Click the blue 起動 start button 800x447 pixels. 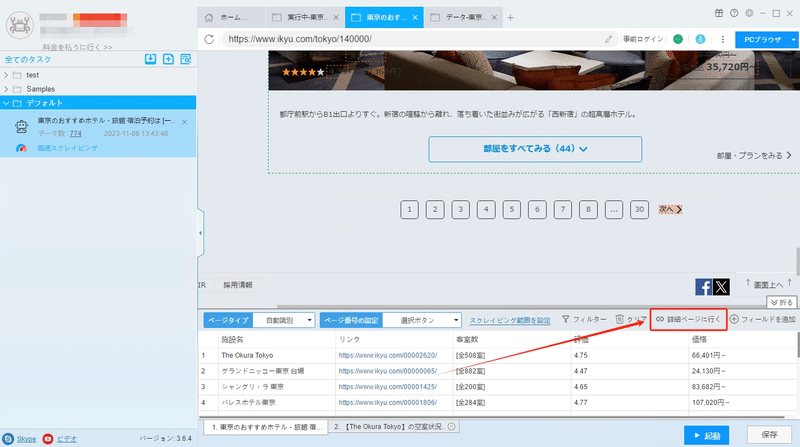(706, 435)
